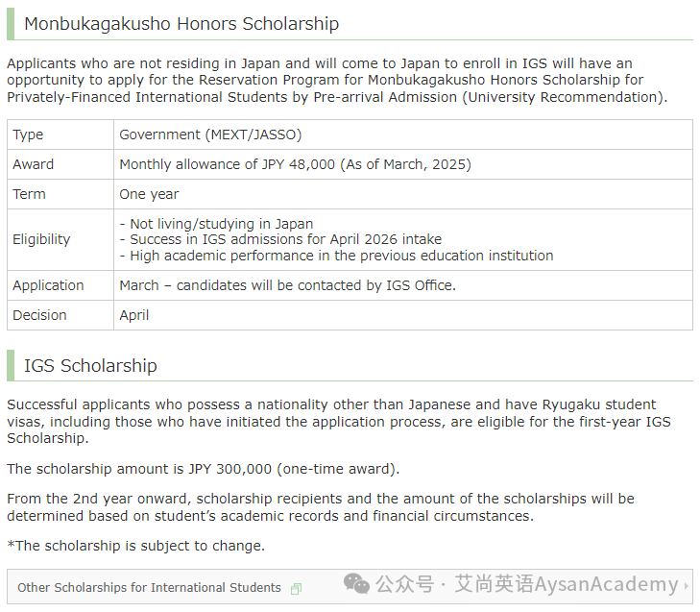Click the small arrow at the link box's right edge
Image resolution: width=700 pixels, height=612 pixels.
687,586
